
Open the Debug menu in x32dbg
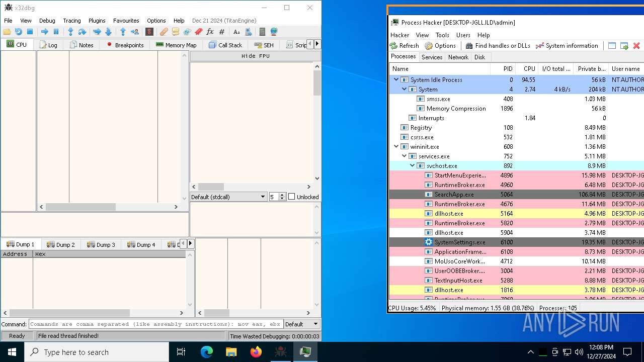click(x=47, y=21)
